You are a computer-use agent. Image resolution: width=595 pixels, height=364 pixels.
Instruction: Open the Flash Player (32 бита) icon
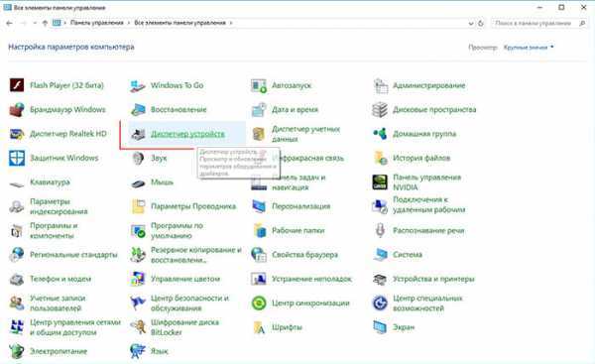point(17,85)
